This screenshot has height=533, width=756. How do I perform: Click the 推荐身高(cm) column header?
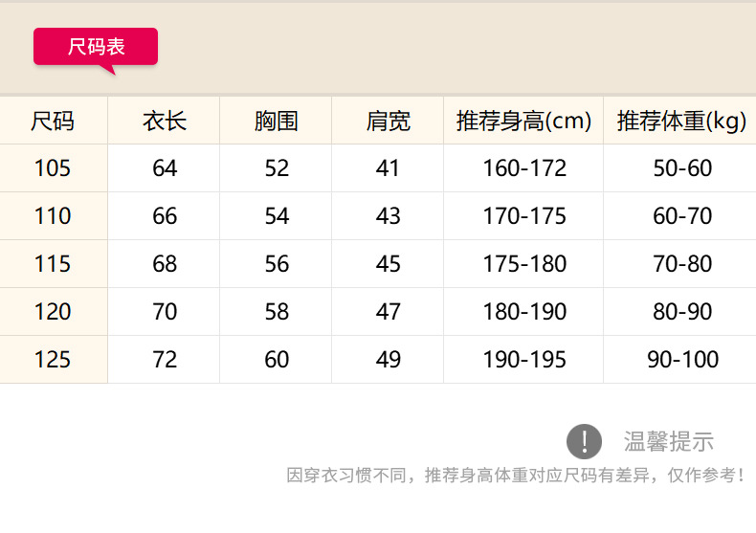point(523,122)
